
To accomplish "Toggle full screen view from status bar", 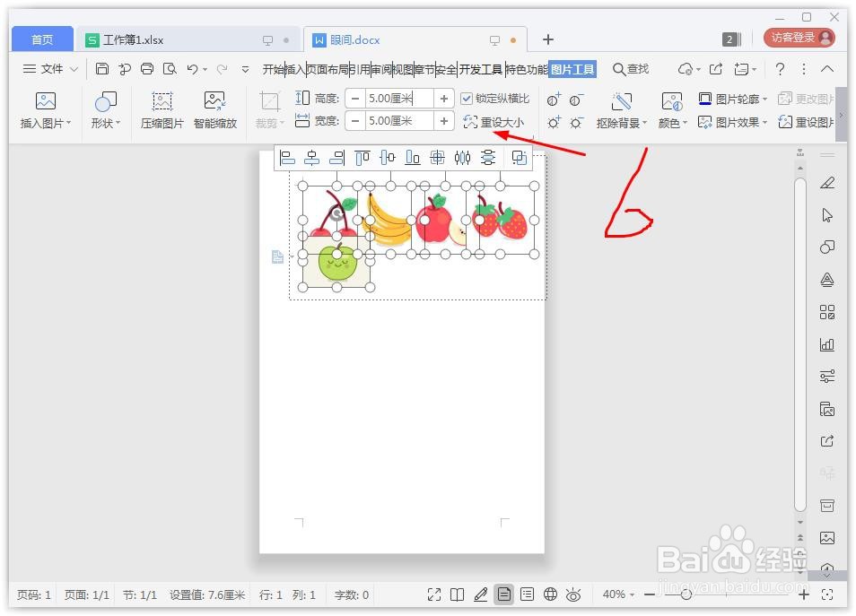I will click(434, 594).
